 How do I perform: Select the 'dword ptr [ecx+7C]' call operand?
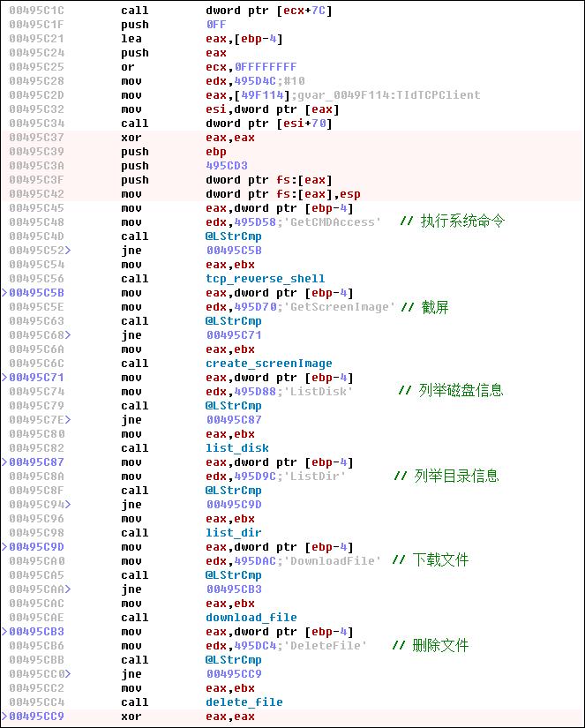tap(269, 11)
